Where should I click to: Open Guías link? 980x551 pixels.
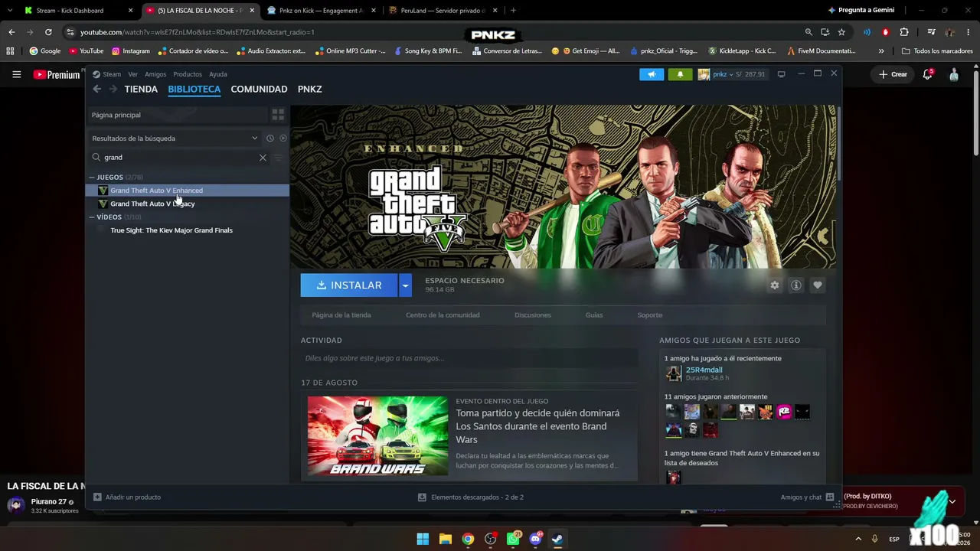tap(594, 315)
